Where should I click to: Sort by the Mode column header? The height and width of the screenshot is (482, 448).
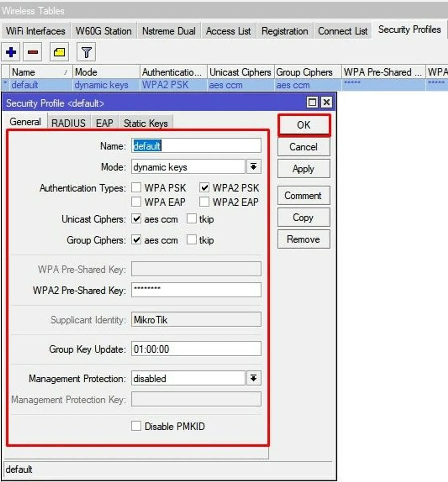(106, 72)
